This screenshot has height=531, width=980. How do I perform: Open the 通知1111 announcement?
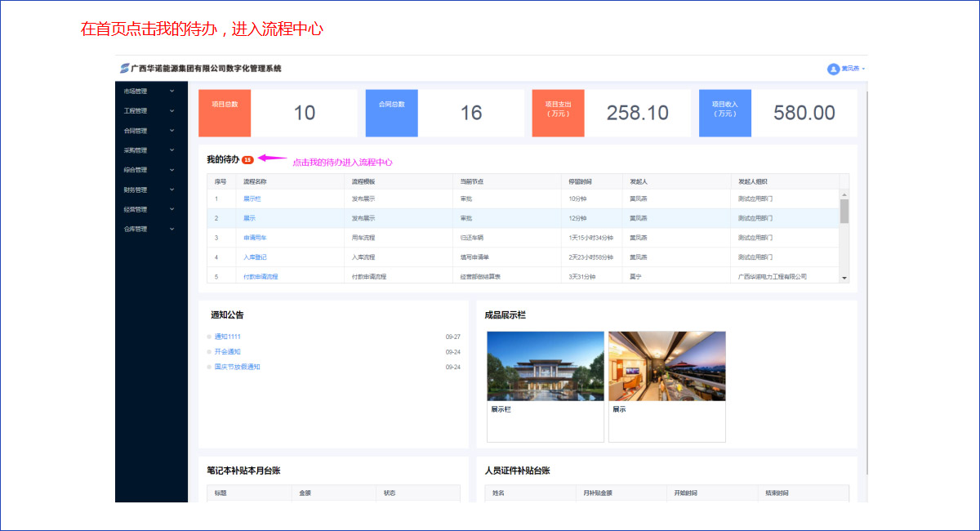click(228, 337)
